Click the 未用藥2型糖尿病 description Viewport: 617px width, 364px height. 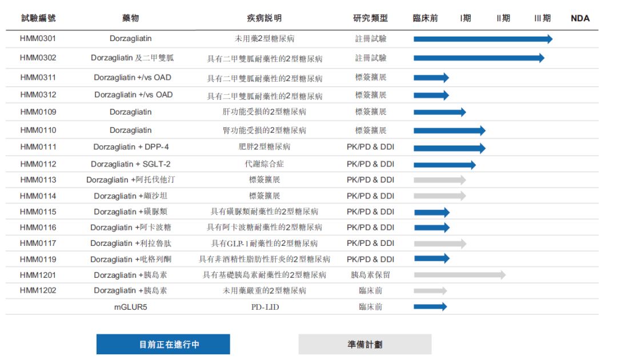(264, 39)
